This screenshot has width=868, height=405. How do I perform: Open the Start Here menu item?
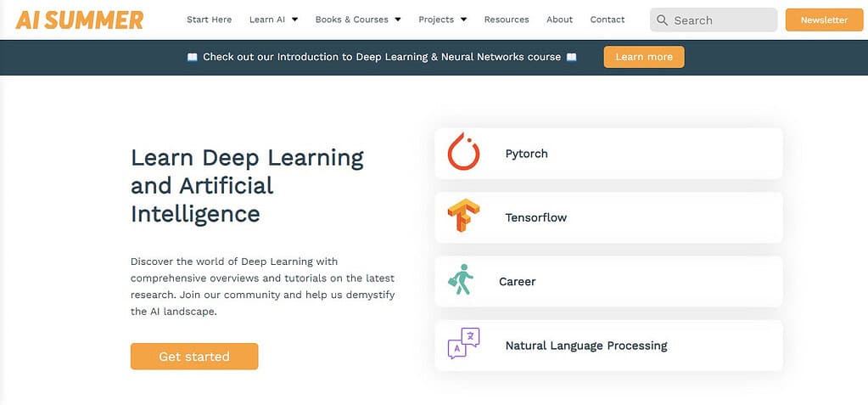click(x=210, y=20)
